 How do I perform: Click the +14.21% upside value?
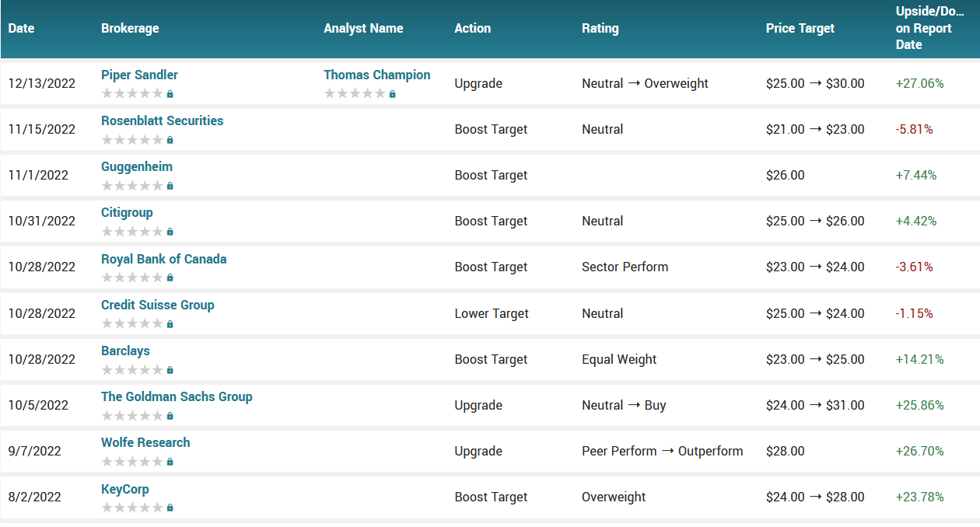(x=920, y=359)
